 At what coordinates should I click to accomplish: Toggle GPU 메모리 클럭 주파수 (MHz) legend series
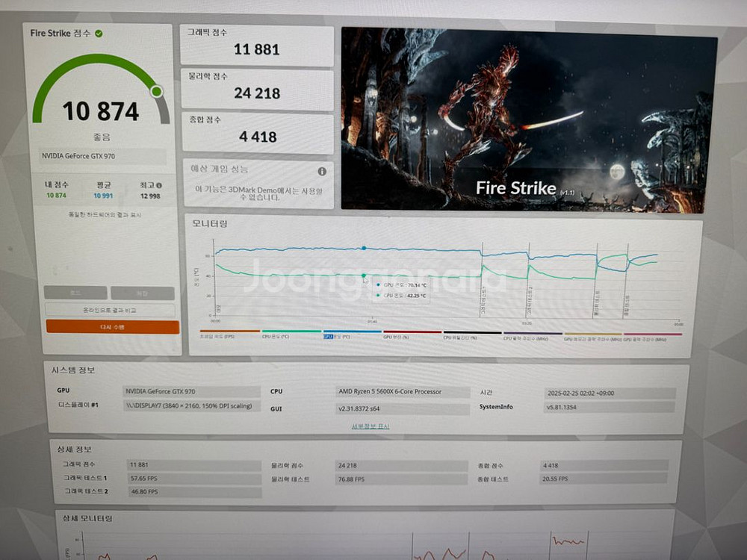click(592, 337)
